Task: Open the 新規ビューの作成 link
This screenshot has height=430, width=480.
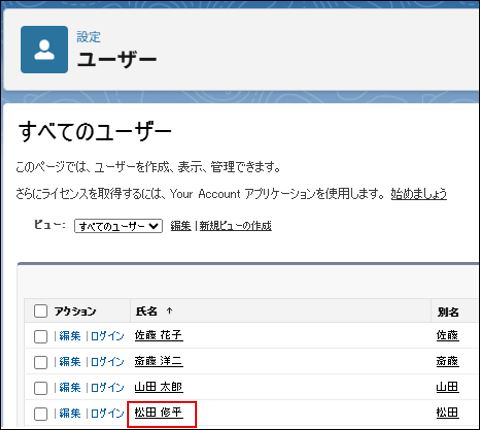Action: tap(235, 226)
